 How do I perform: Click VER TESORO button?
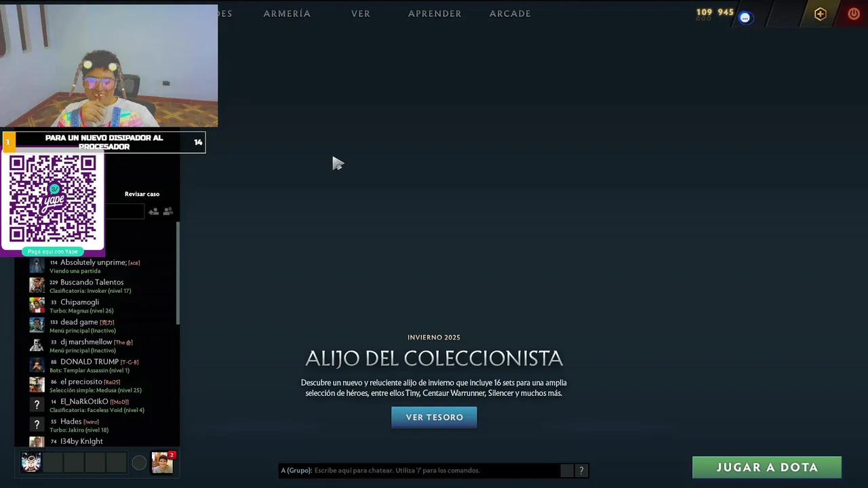click(x=434, y=418)
